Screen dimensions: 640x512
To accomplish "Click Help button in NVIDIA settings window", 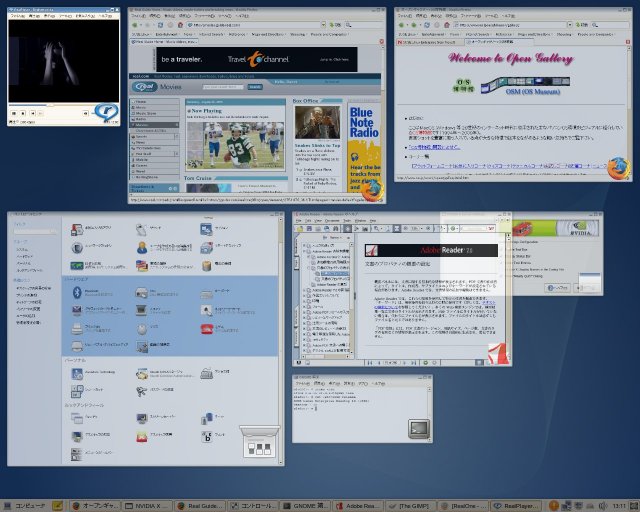I will tap(558, 288).
